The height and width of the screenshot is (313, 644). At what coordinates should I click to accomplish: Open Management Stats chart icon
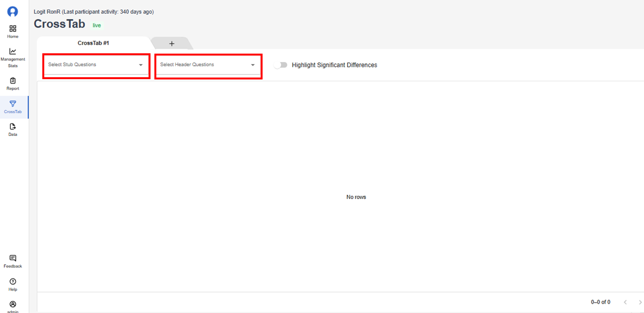click(13, 51)
